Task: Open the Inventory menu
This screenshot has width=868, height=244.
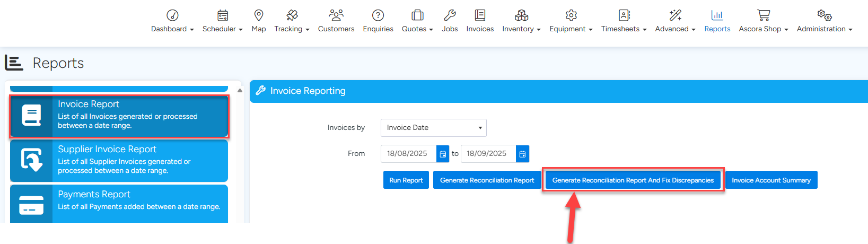Action: pyautogui.click(x=521, y=29)
